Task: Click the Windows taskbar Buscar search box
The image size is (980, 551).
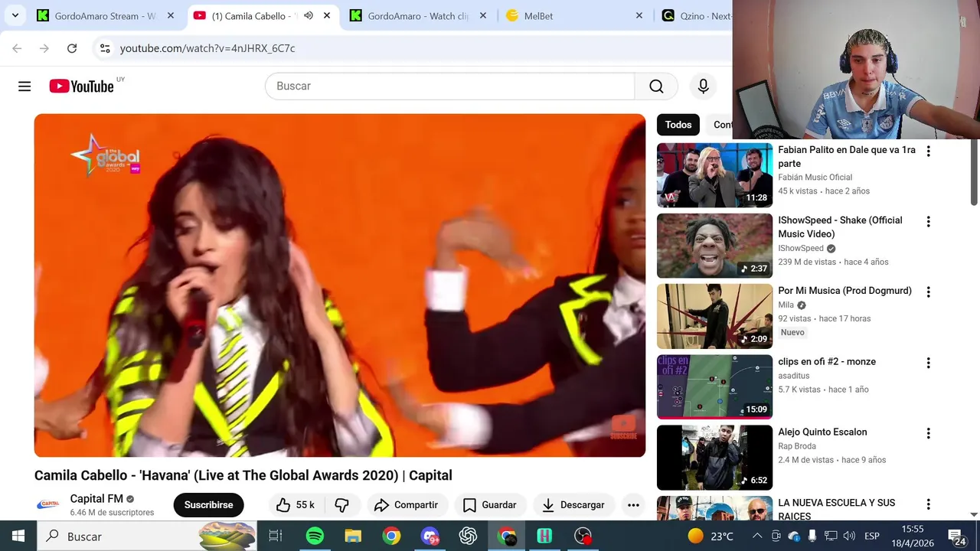Action: click(x=147, y=536)
